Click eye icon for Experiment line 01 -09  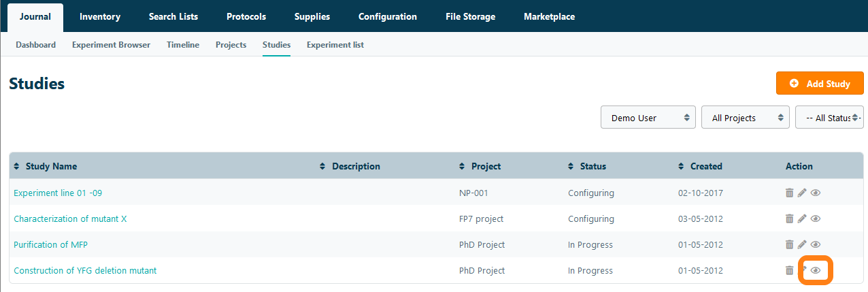pos(816,193)
